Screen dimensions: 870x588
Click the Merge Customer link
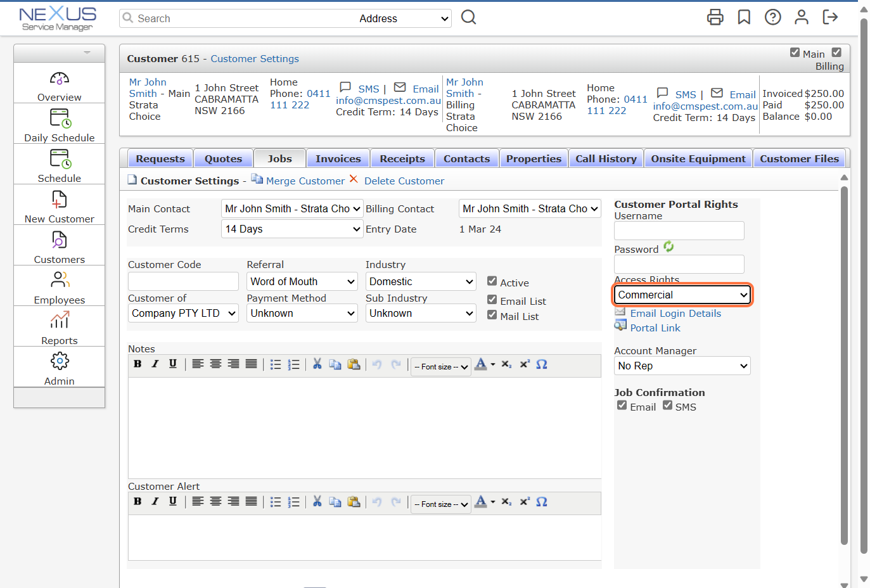[305, 181]
